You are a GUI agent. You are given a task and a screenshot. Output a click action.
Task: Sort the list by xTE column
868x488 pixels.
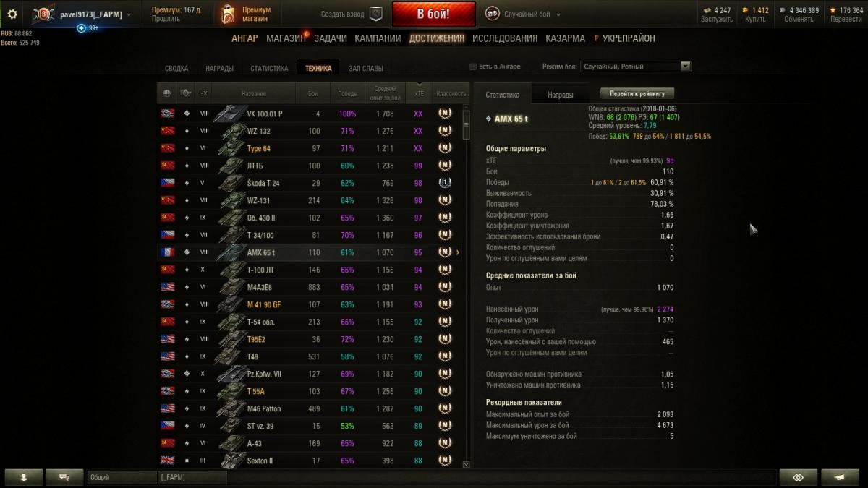click(418, 93)
